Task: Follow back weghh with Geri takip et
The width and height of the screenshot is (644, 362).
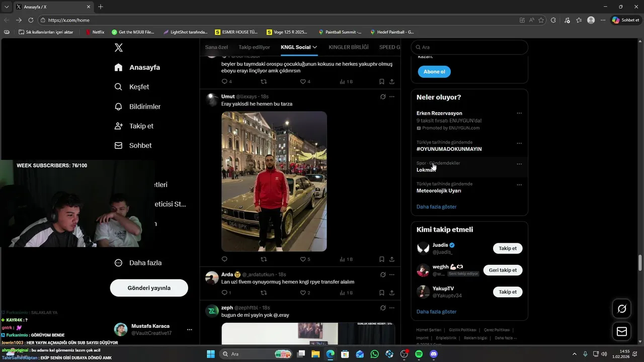Action: tap(503, 270)
